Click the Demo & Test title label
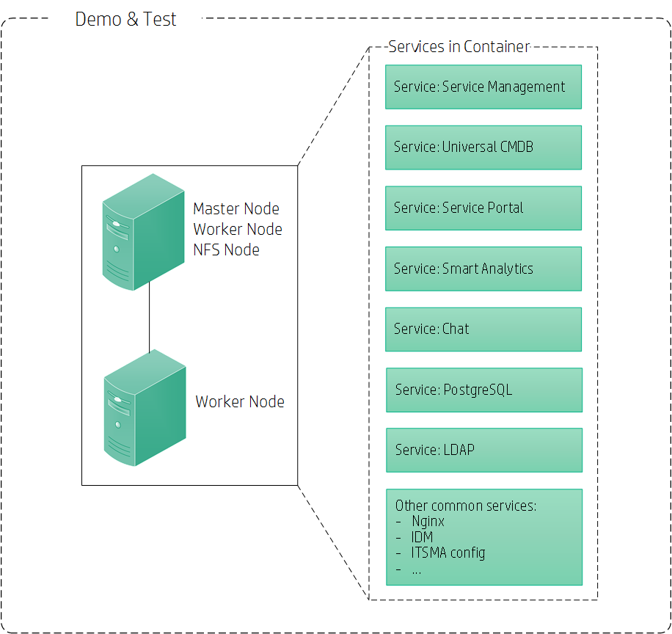 [125, 19]
